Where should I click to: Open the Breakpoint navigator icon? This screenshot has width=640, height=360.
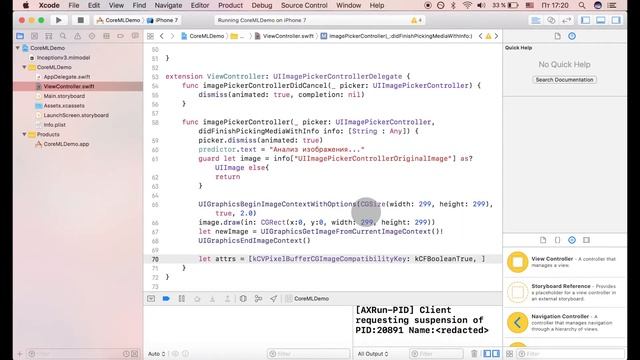click(120, 36)
